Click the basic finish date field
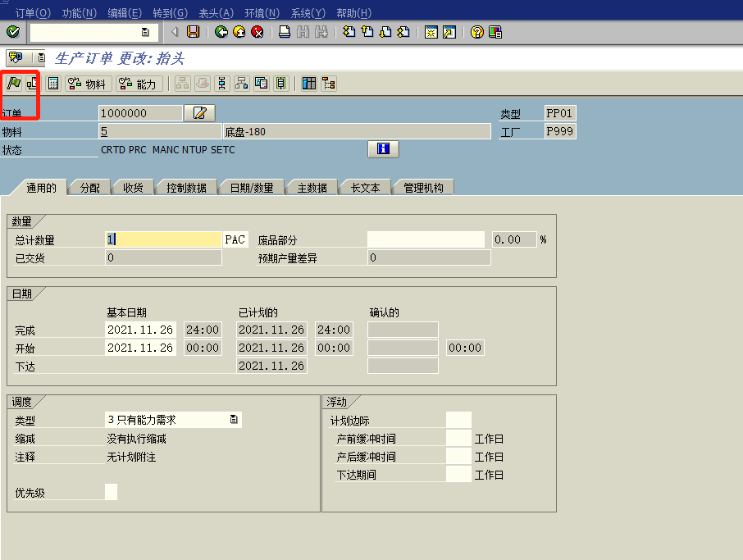 (x=140, y=330)
